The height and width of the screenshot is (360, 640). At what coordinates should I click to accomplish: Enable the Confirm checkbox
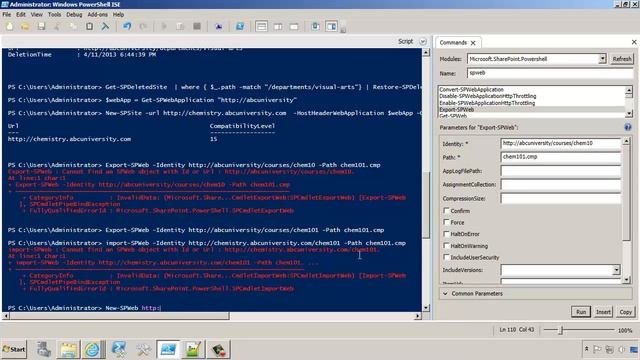(x=446, y=211)
